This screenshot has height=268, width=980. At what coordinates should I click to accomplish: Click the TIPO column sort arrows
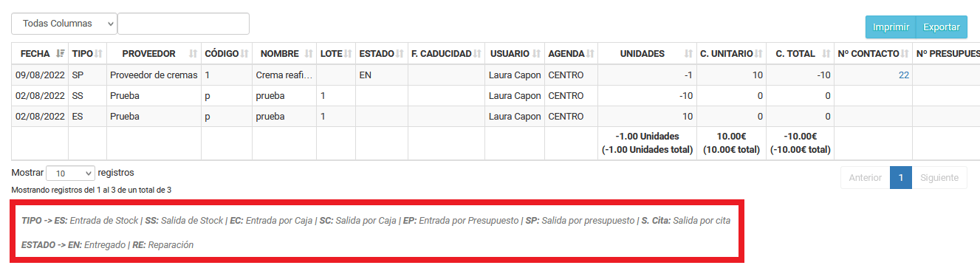[x=99, y=54]
